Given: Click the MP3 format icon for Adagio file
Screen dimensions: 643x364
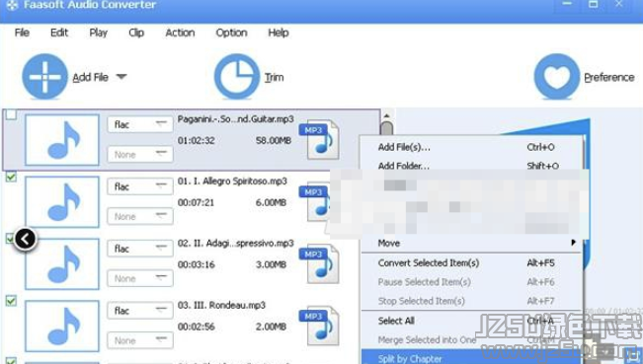Looking at the screenshot, I should (319, 264).
